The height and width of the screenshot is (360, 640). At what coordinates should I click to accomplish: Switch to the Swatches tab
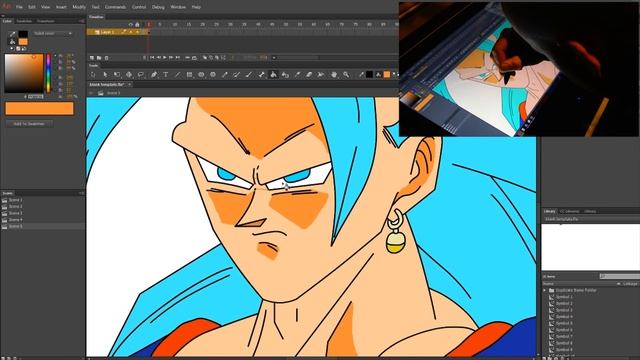pyautogui.click(x=24, y=21)
